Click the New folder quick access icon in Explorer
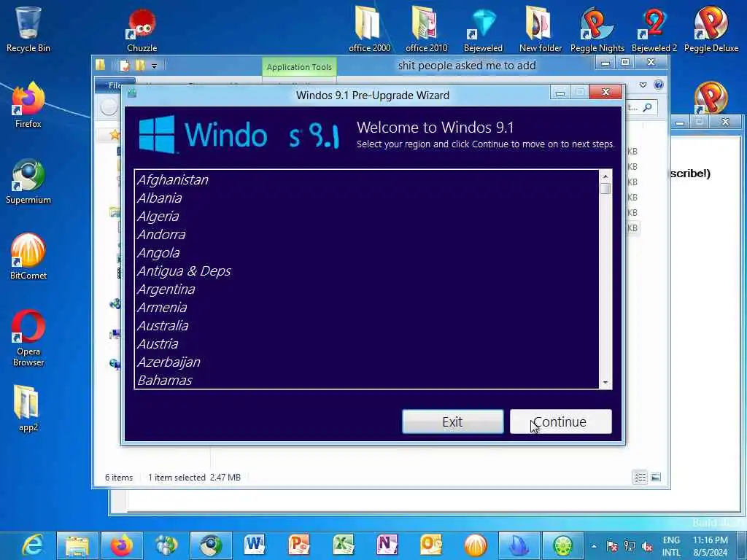 pyautogui.click(x=139, y=65)
